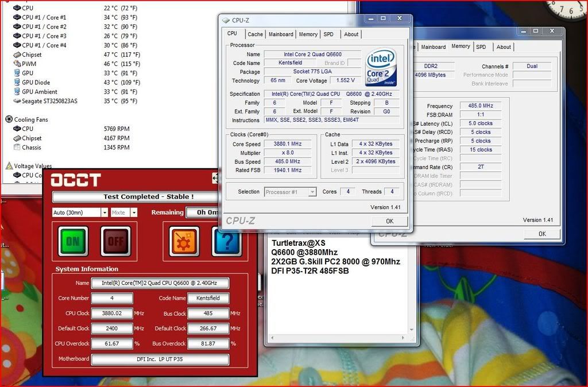Click the Notepad line DFI P35-T2R 485FSB
The width and height of the screenshot is (588, 387).
tap(310, 271)
